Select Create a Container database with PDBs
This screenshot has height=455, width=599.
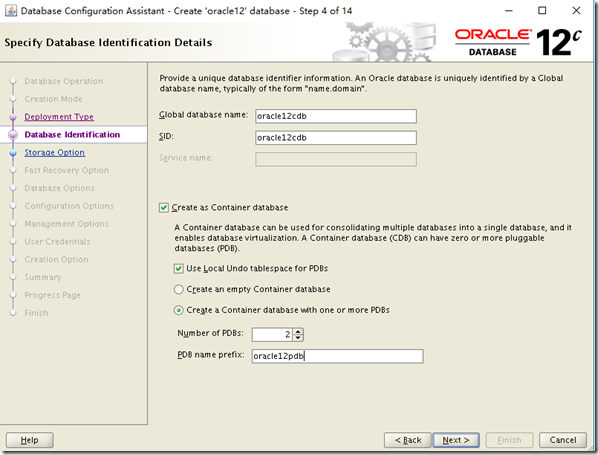click(x=178, y=310)
